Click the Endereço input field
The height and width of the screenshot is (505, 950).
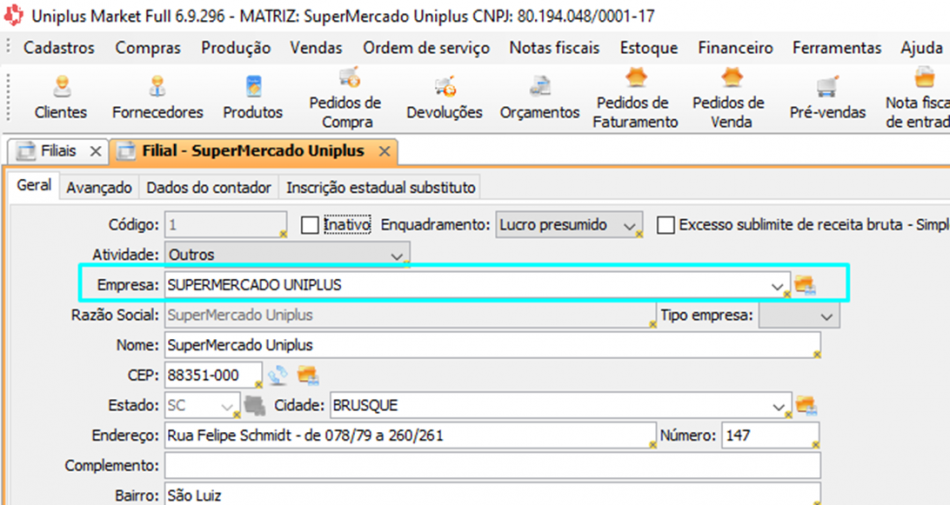(x=410, y=435)
